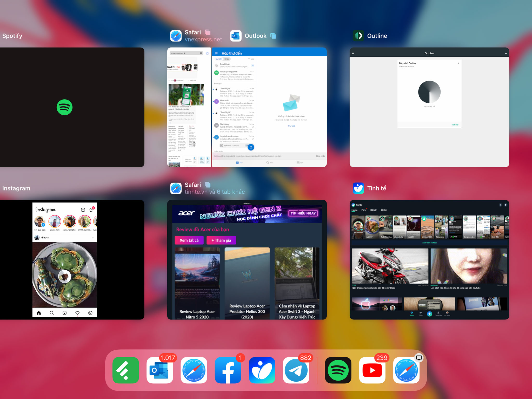Open the Outline app card
This screenshot has width=532, height=399.
(429, 107)
